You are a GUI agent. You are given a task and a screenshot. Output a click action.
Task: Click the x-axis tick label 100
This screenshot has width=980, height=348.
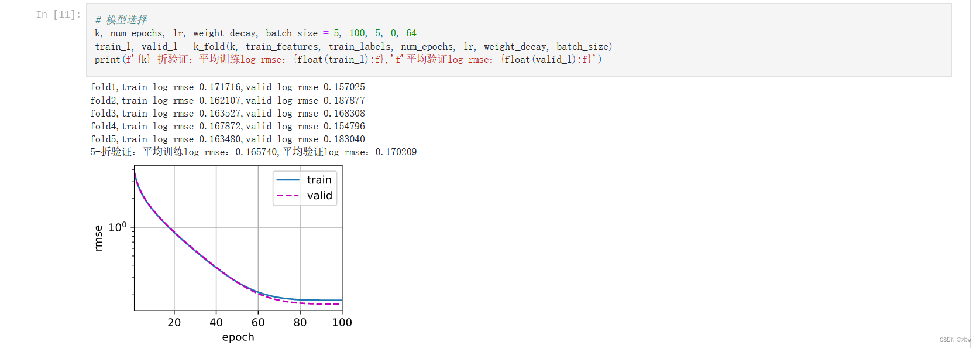pos(342,322)
